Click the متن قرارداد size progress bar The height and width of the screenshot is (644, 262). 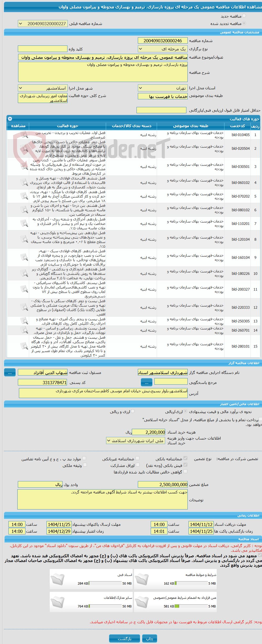point(191,606)
